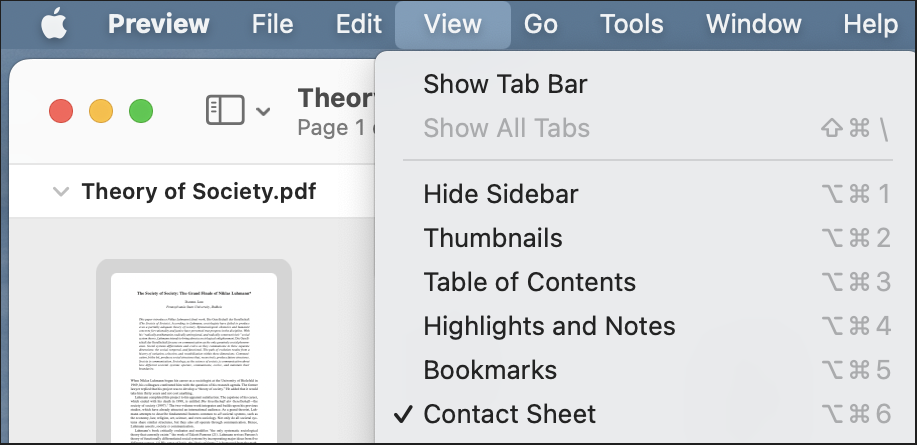Toggle the checked Contact Sheet option
This screenshot has height=445, width=917.
click(x=647, y=414)
